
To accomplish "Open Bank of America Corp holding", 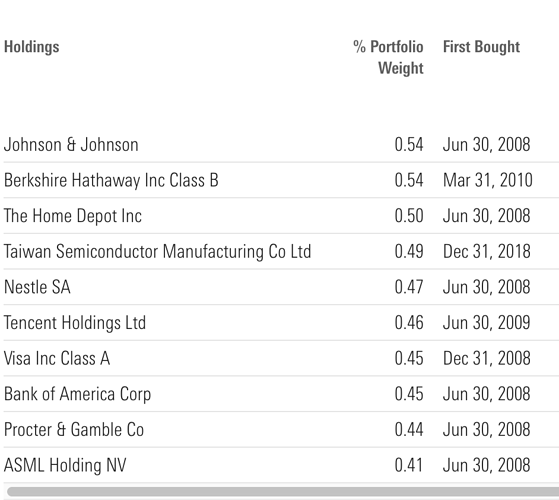I will (77, 394).
